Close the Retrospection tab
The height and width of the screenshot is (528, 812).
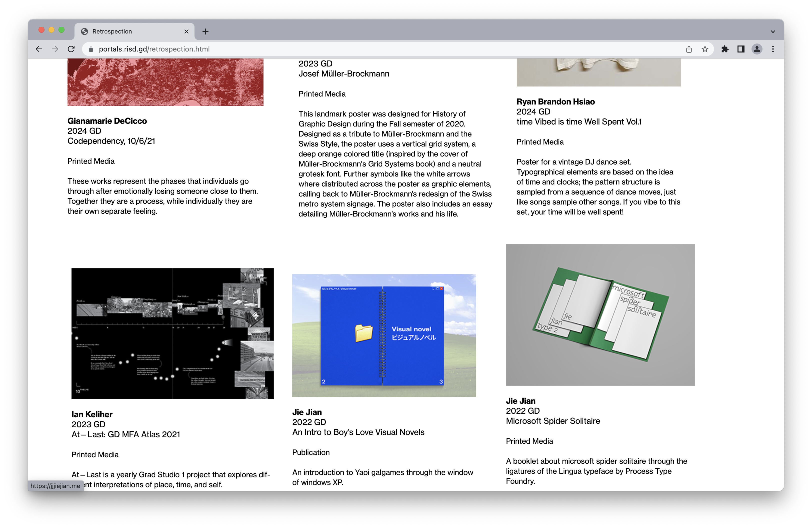186,31
